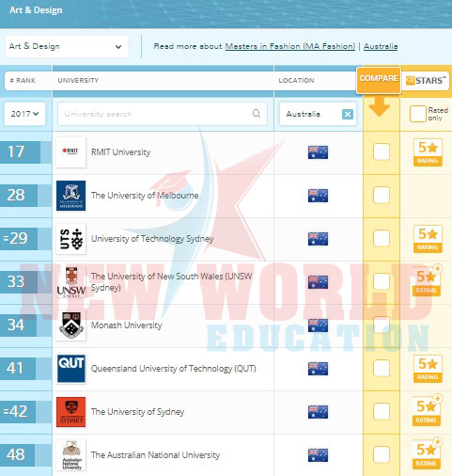This screenshot has height=476, width=452.
Task: Open Masters in Fashion (MA Fashion) link
Action: pyautogui.click(x=290, y=46)
